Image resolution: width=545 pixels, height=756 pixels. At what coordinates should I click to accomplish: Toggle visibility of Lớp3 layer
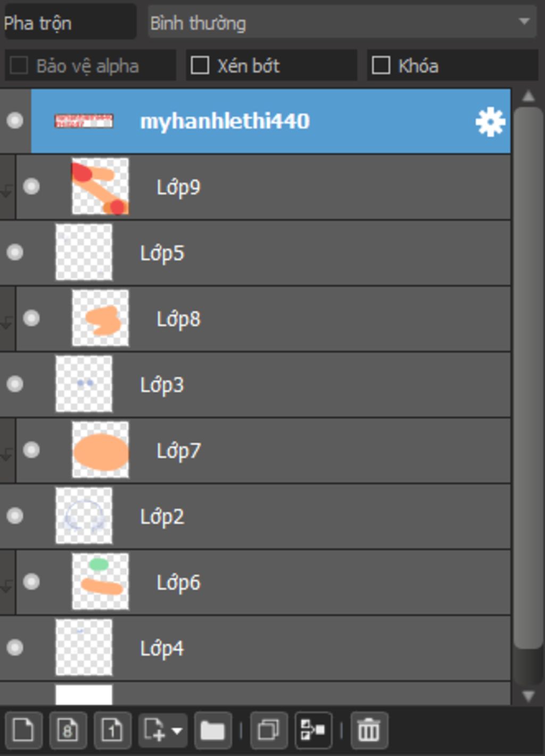coord(15,384)
